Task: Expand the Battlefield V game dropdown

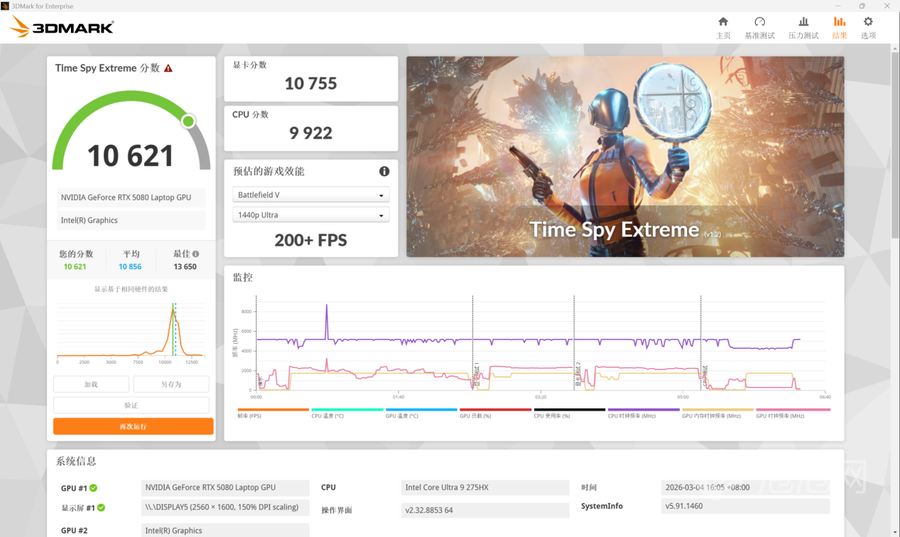Action: pos(310,195)
